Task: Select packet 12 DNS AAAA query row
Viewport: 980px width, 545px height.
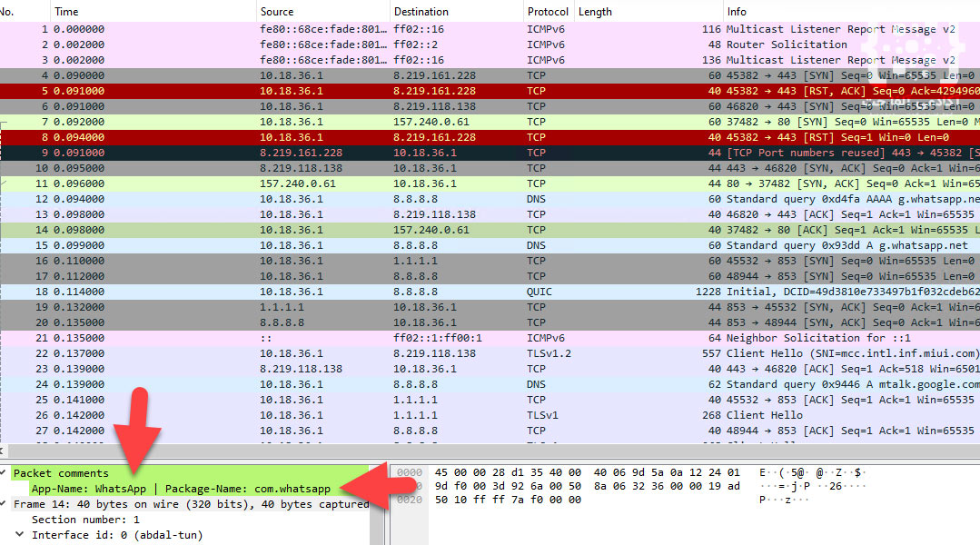Action: point(490,199)
